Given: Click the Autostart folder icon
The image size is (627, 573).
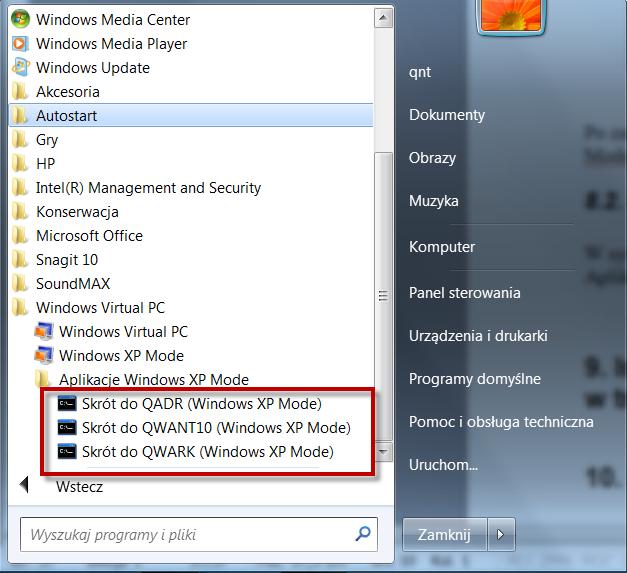Looking at the screenshot, I should [x=20, y=116].
